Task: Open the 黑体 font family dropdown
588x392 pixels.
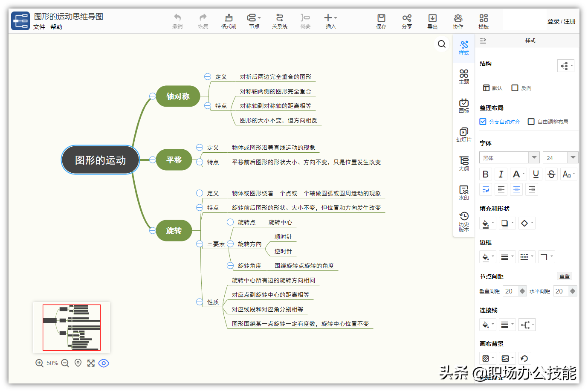Action: click(x=534, y=157)
